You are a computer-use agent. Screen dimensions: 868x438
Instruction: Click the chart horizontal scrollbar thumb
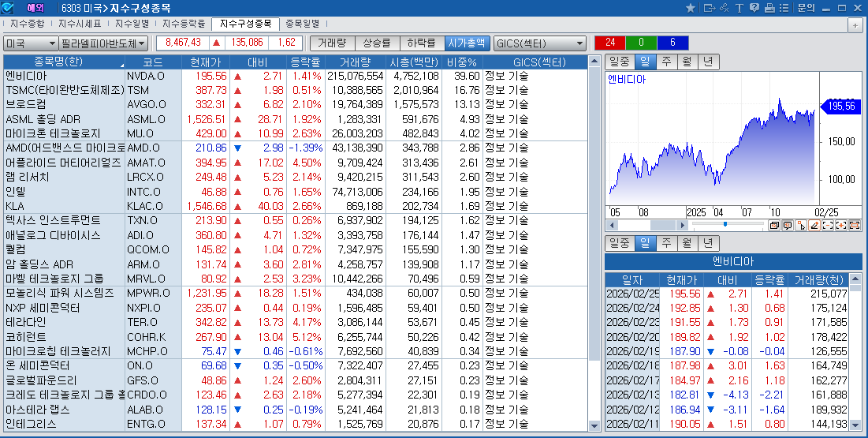pyautogui.click(x=664, y=225)
